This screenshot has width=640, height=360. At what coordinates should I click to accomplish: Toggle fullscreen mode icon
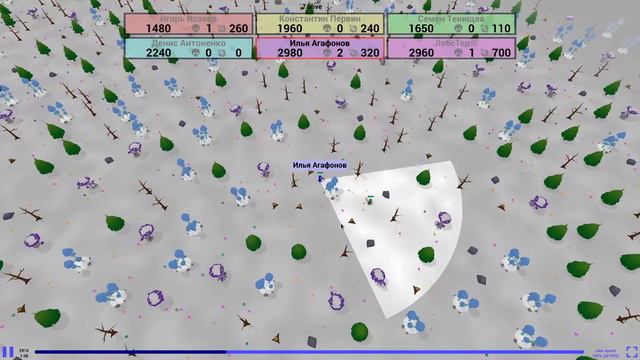click(x=632, y=352)
